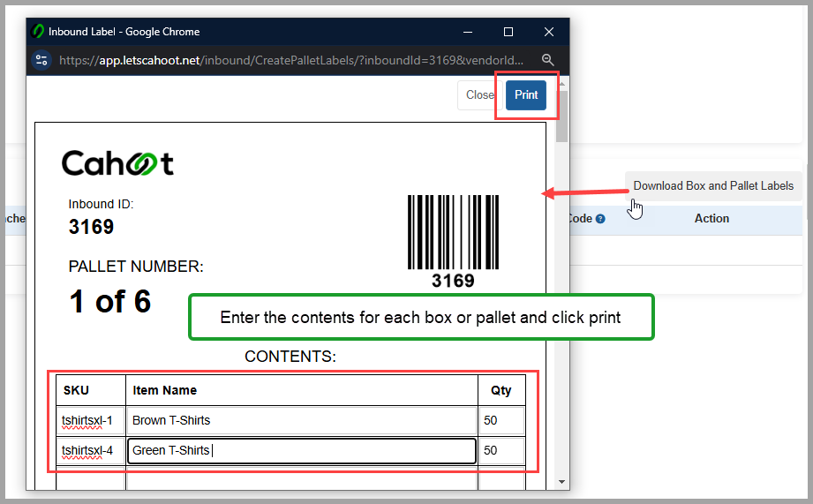Click the scrollbar up arrow
Screen dimensions: 813x504
(561, 84)
